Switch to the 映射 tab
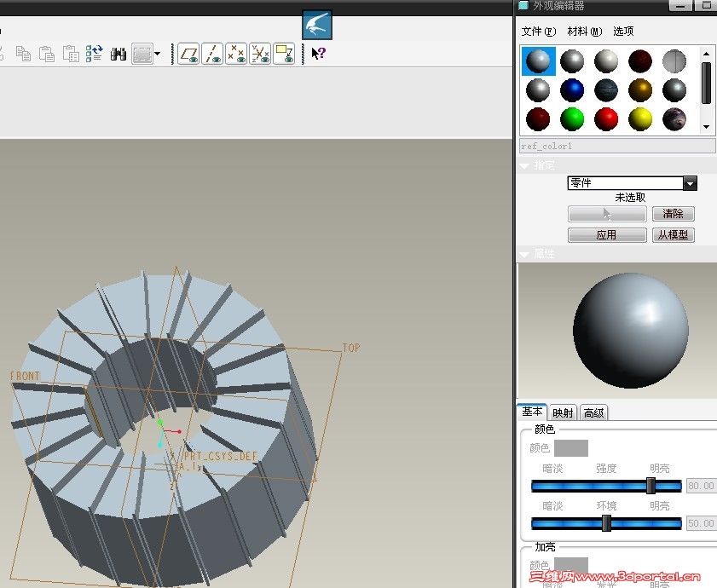 (x=563, y=413)
